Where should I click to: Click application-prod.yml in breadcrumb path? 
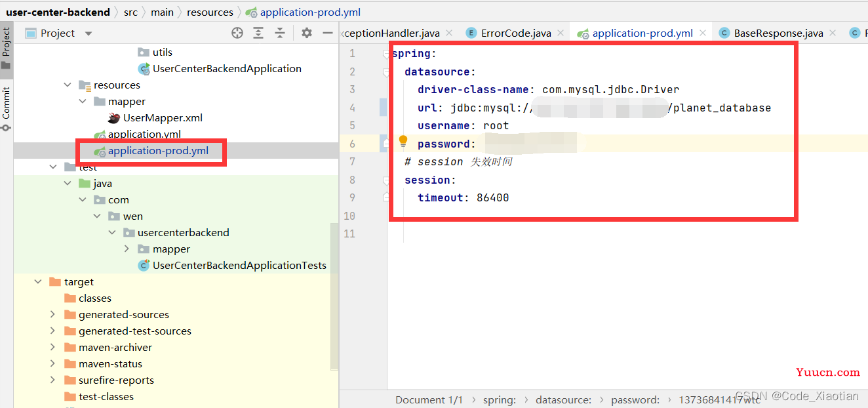[310, 12]
